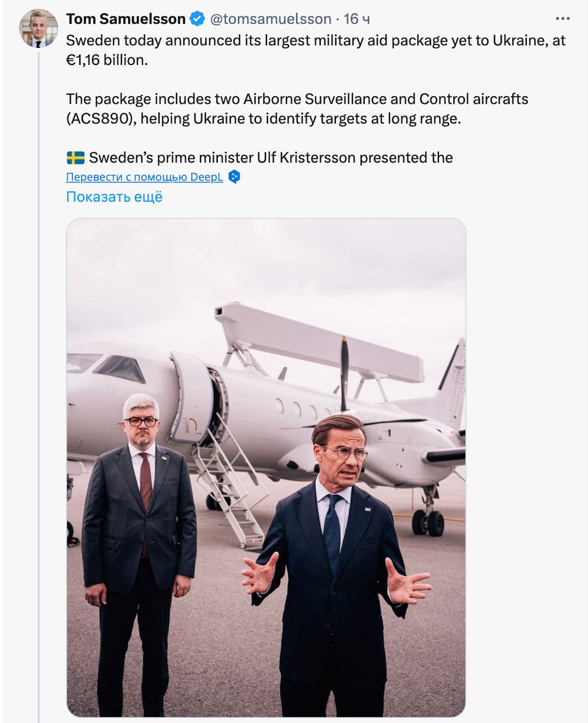This screenshot has height=723, width=588.
Task: Translate the tweet using the DeepL link
Action: [145, 177]
